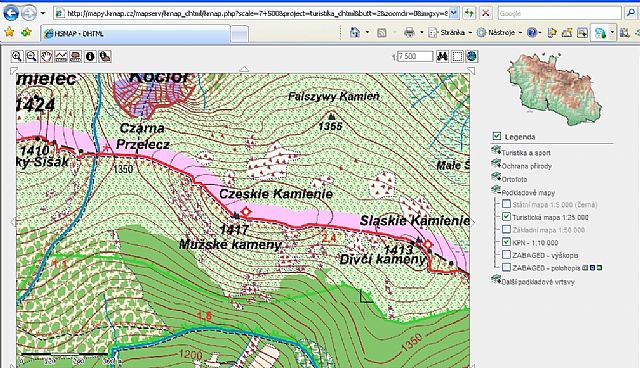The width and height of the screenshot is (640, 368).
Task: Open the address bar dropdown arrow
Action: pyautogui.click(x=453, y=13)
